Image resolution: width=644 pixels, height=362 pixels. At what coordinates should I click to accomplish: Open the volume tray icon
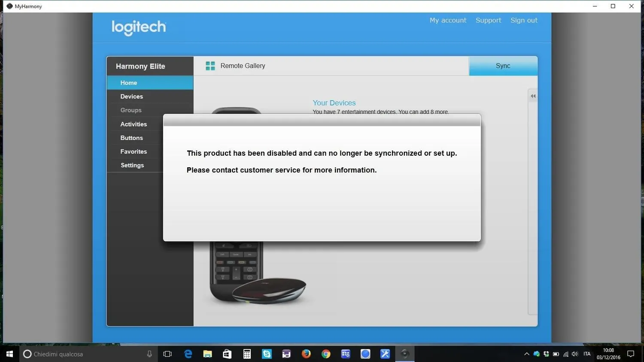point(575,354)
